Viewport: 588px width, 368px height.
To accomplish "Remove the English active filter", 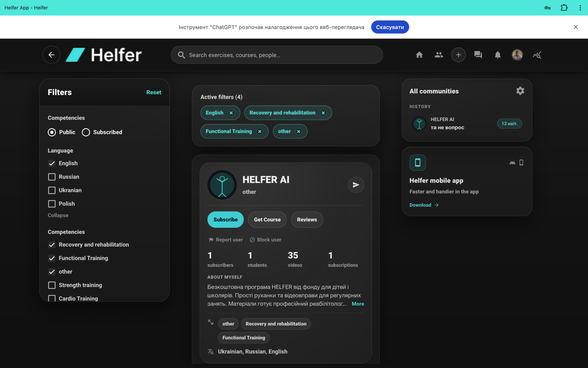I will (x=231, y=113).
